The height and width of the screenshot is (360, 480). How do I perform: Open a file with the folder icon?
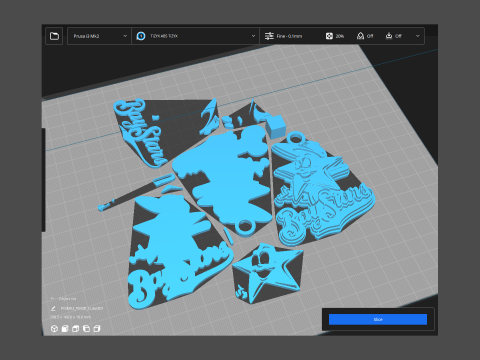pyautogui.click(x=54, y=36)
